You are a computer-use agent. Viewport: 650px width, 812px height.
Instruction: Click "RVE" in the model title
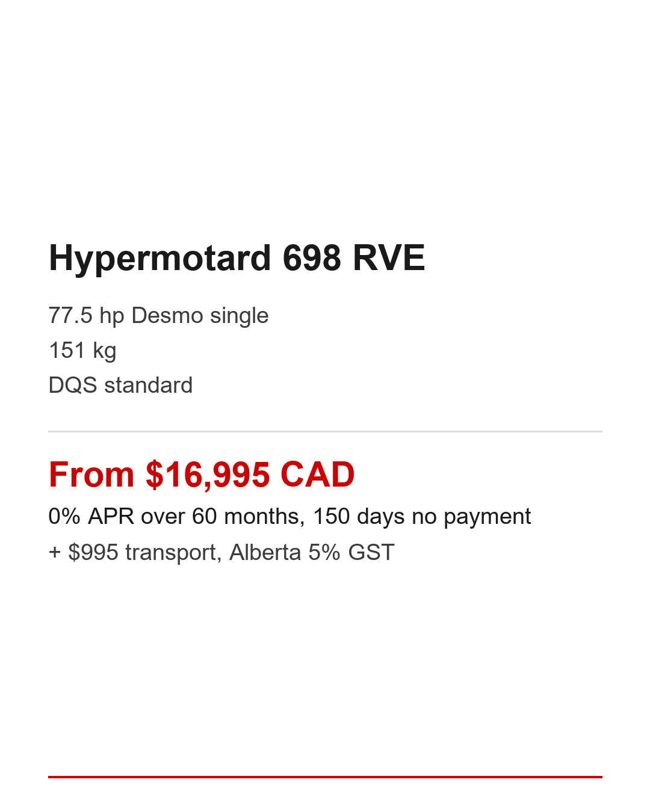click(389, 258)
